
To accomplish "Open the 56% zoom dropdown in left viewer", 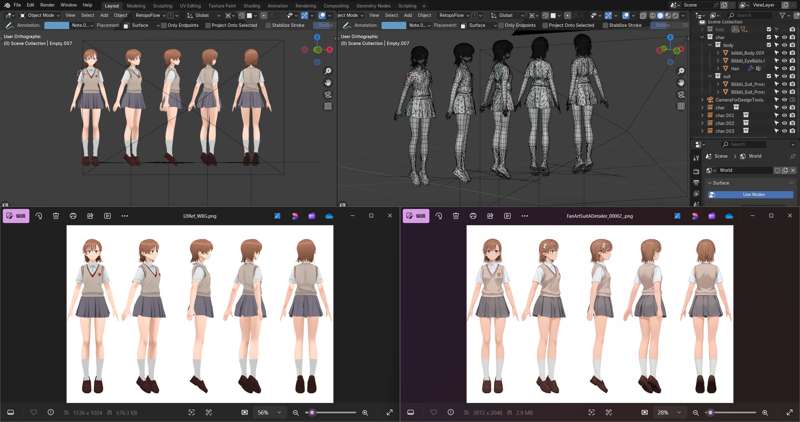I will 268,412.
